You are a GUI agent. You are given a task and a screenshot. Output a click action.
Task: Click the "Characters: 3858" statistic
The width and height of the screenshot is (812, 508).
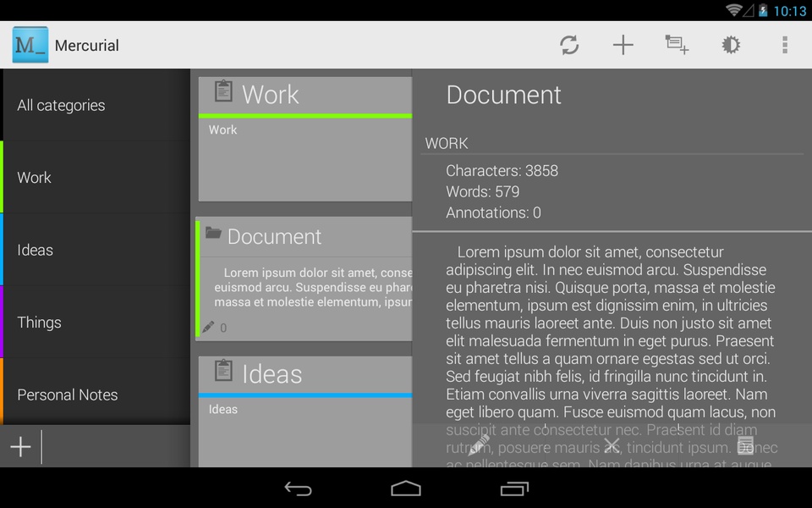click(502, 170)
